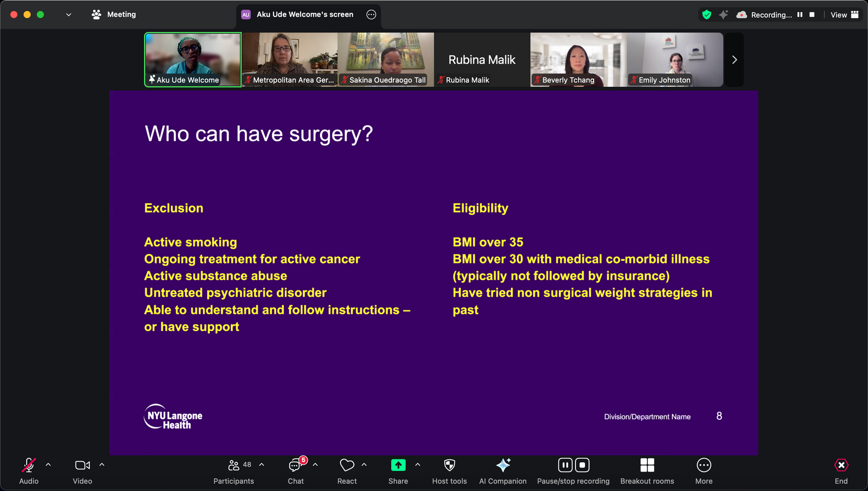Expand audio settings caret
The image size is (868, 491).
[48, 465]
